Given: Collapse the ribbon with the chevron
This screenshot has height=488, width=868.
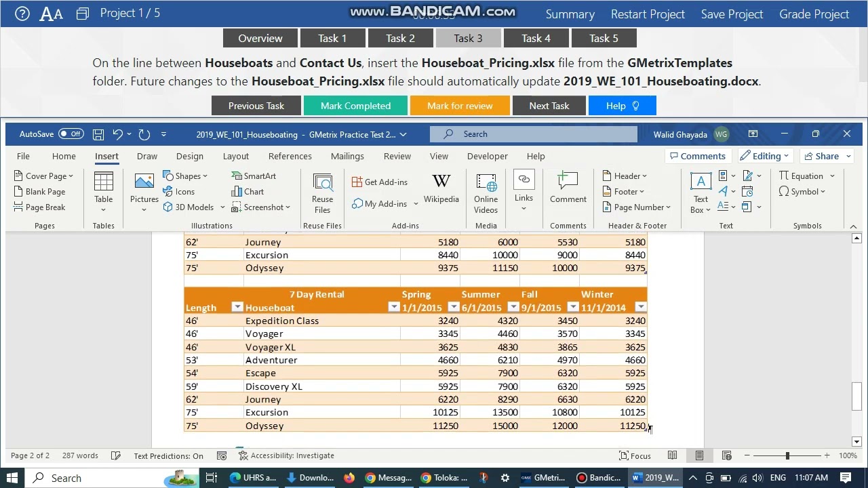Looking at the screenshot, I should [x=853, y=226].
